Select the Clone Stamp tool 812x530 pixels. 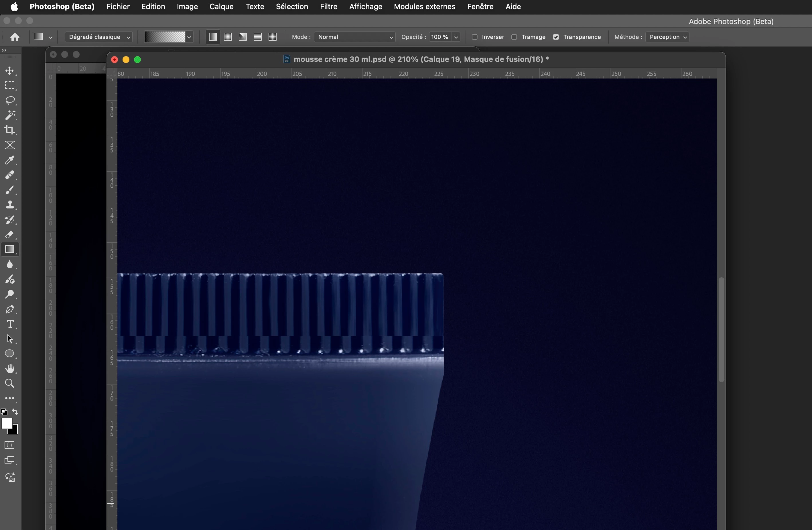(9, 205)
